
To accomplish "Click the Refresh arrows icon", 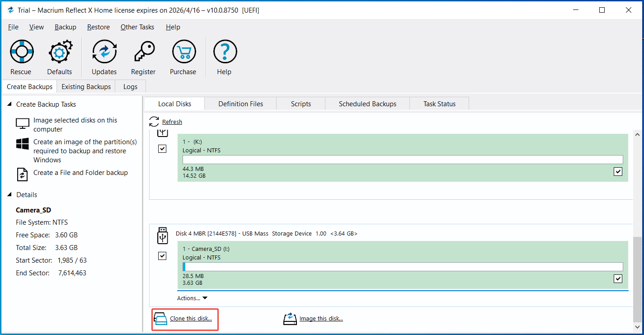I will coord(154,122).
